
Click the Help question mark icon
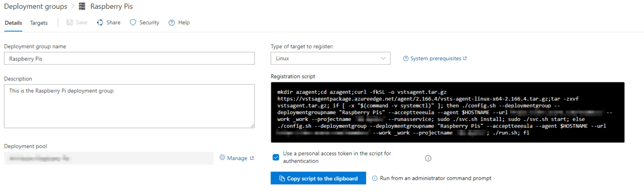[x=172, y=23]
